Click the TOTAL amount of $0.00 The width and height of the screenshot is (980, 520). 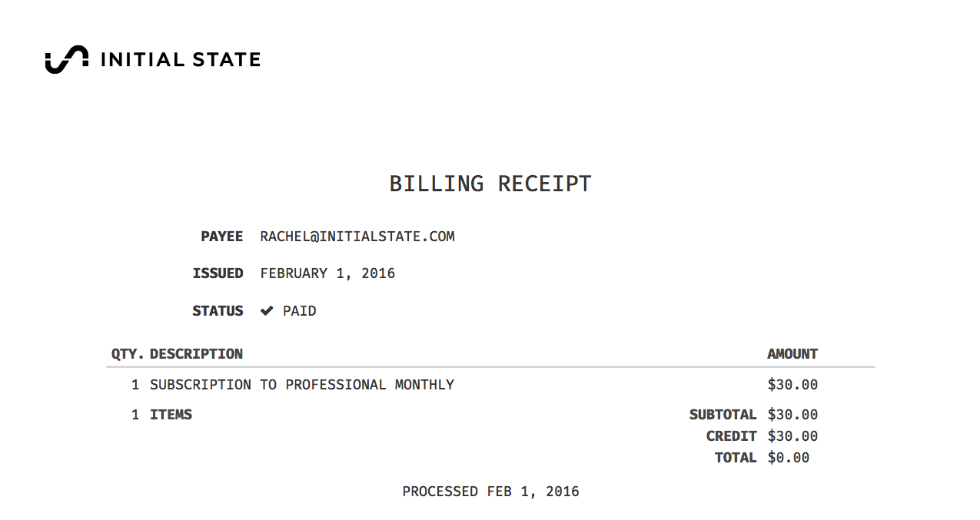click(x=789, y=458)
